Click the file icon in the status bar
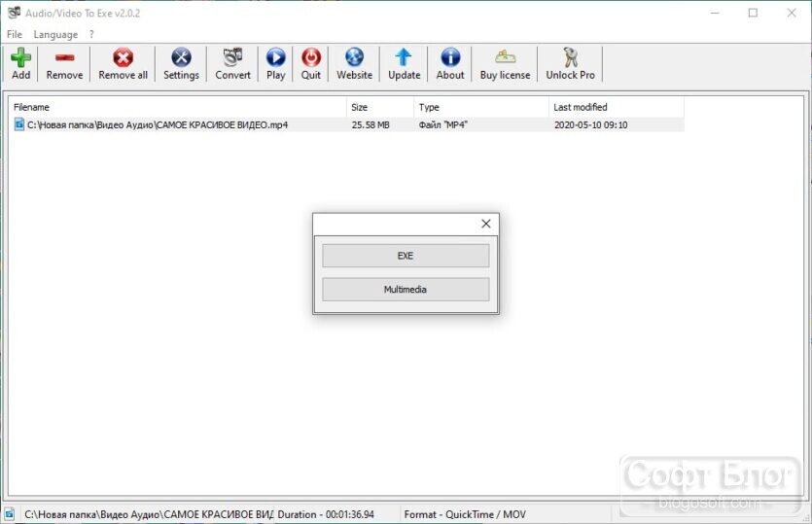Viewport: 812px width, 524px height. coord(10,514)
